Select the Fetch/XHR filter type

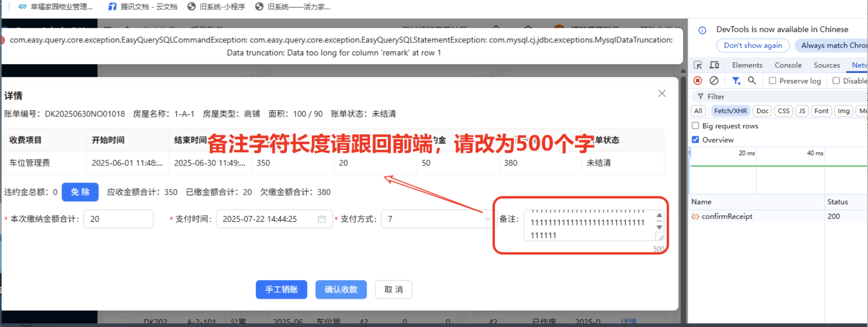(730, 111)
